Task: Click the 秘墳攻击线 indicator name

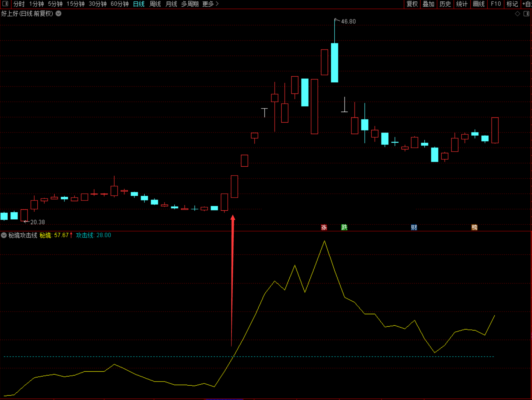Action: pos(23,235)
